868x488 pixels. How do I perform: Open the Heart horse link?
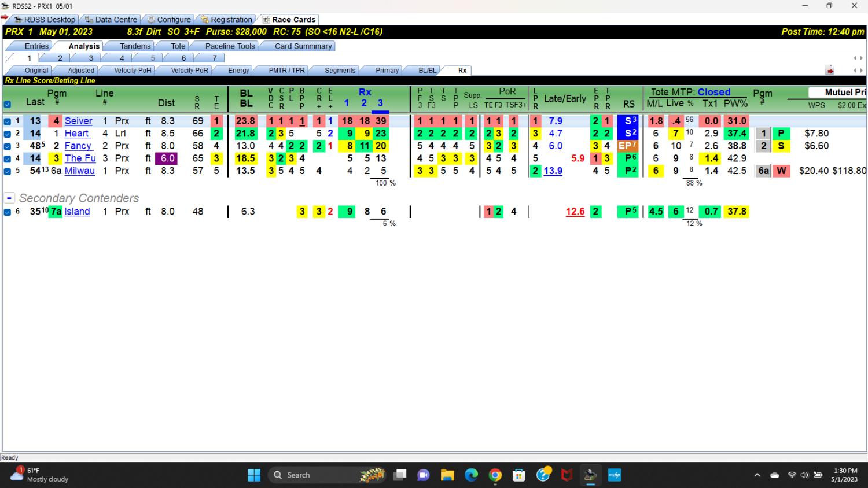[76, 134]
